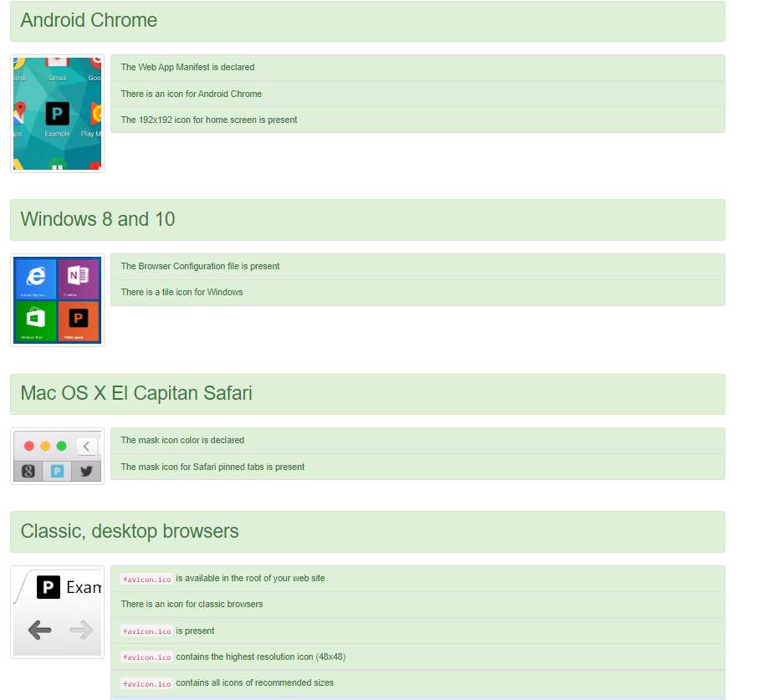
Task: Click the black P Example icon on Android screen
Action: (x=57, y=114)
